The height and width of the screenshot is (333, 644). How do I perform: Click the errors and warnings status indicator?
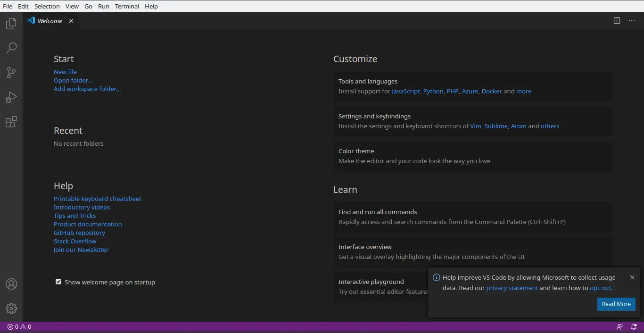(19, 326)
